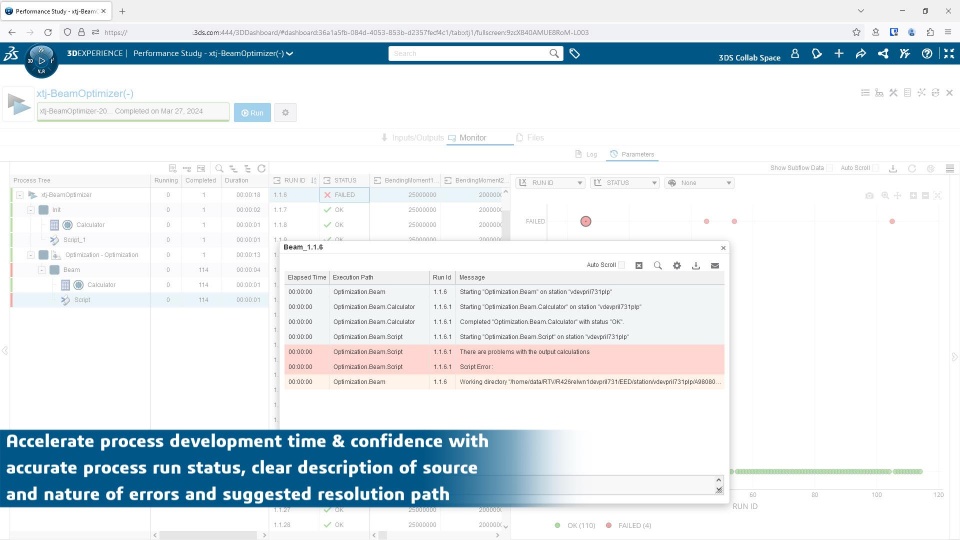Select Script_1 in Process Tree
This screenshot has height=540, width=960.
click(74, 239)
